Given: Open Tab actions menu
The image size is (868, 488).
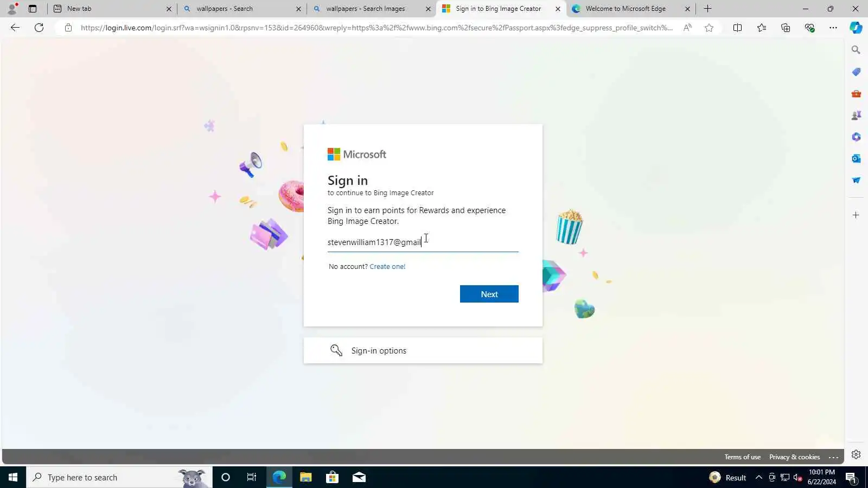Looking at the screenshot, I should point(33,9).
